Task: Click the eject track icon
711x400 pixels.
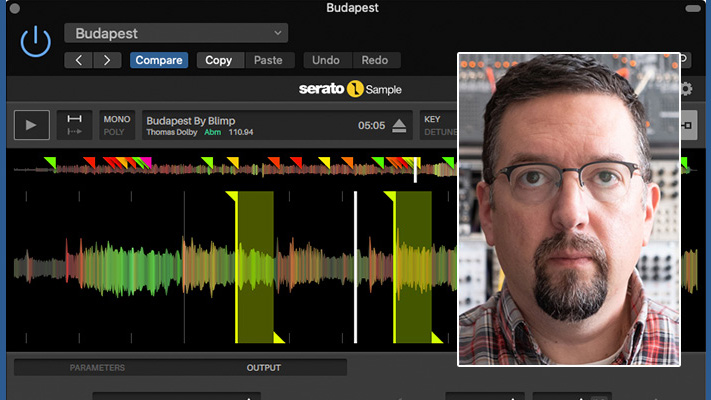Action: tap(399, 126)
